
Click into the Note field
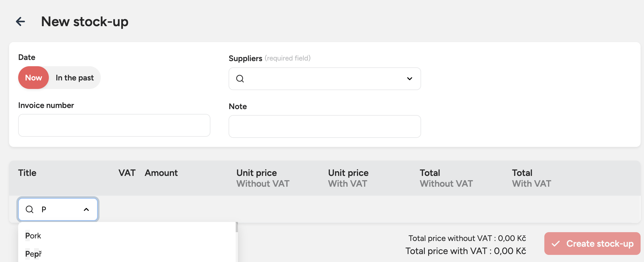[325, 126]
